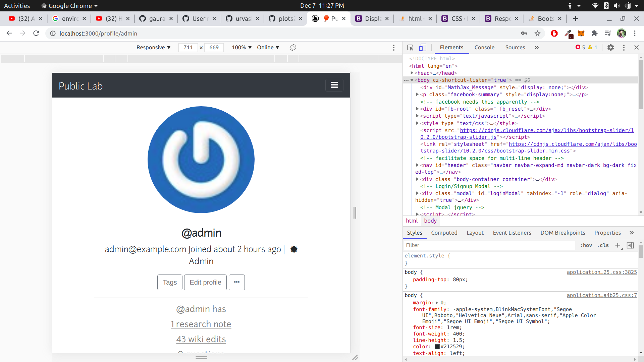Reload the page
The width and height of the screenshot is (644, 362).
36,34
